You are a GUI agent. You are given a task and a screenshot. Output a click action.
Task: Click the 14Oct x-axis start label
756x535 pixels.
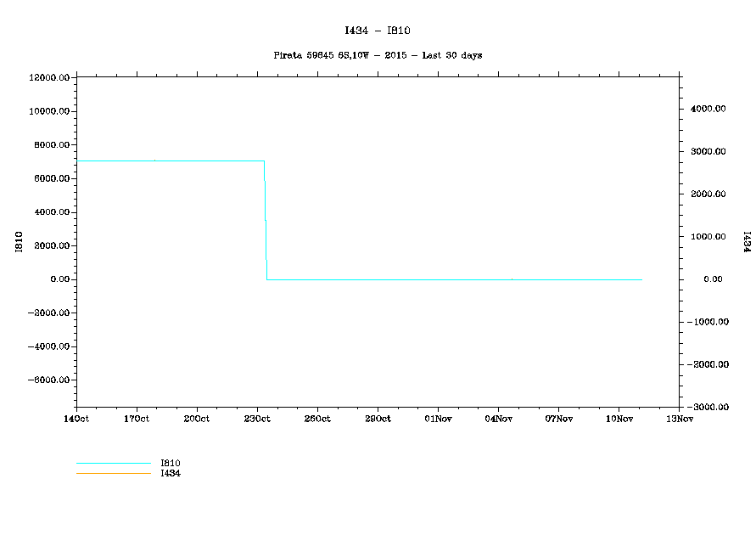point(76,419)
